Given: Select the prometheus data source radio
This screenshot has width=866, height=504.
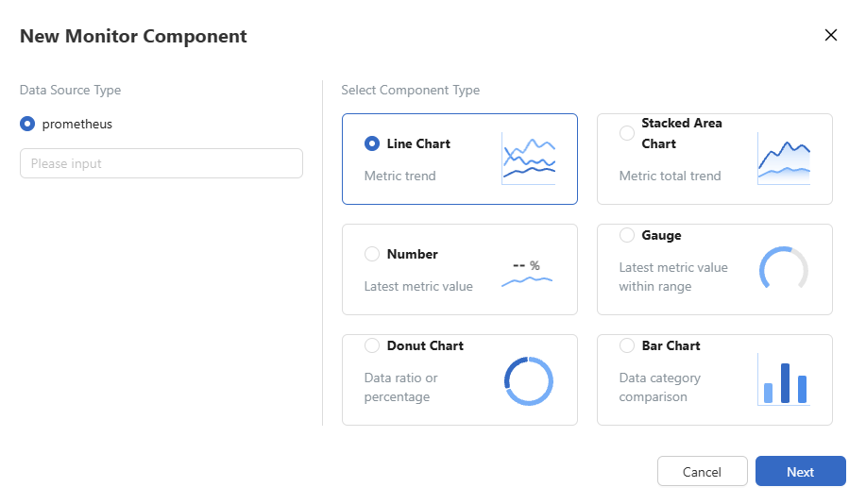Looking at the screenshot, I should pyautogui.click(x=27, y=124).
